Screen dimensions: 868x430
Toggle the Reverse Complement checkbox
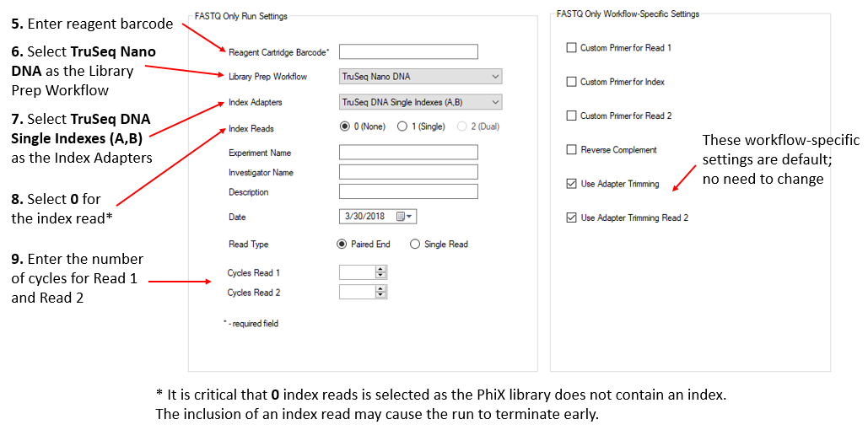pos(572,150)
